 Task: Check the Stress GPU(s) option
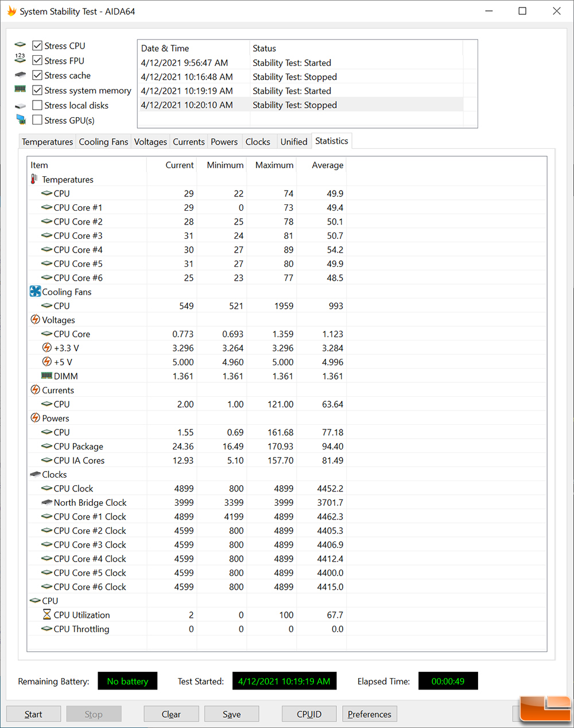[37, 120]
